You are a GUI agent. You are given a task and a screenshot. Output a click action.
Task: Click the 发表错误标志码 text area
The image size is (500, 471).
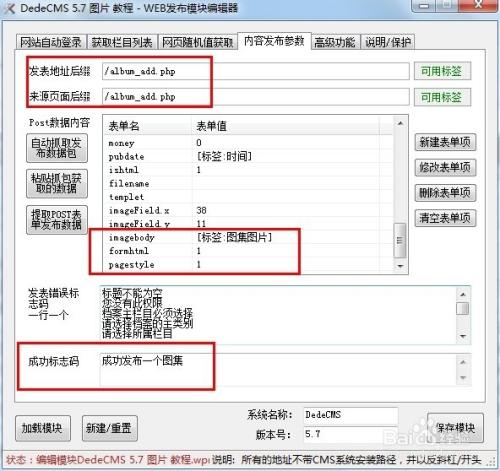tap(278, 314)
